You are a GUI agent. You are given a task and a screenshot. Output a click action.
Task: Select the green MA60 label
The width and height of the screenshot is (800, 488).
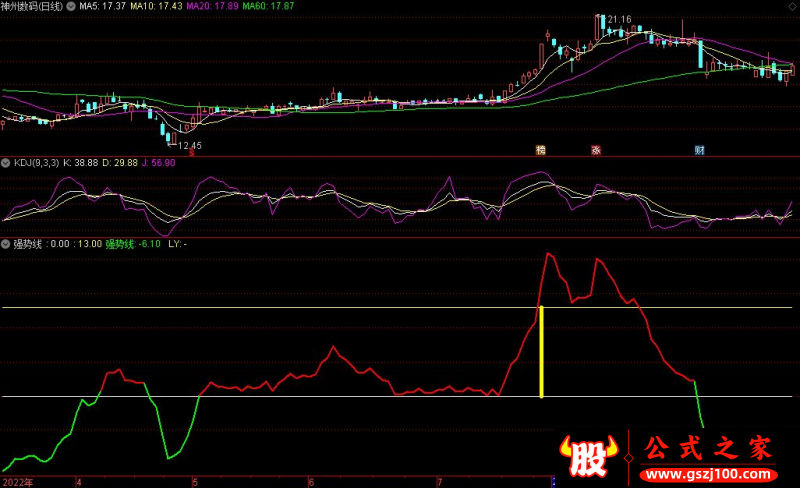coord(268,7)
